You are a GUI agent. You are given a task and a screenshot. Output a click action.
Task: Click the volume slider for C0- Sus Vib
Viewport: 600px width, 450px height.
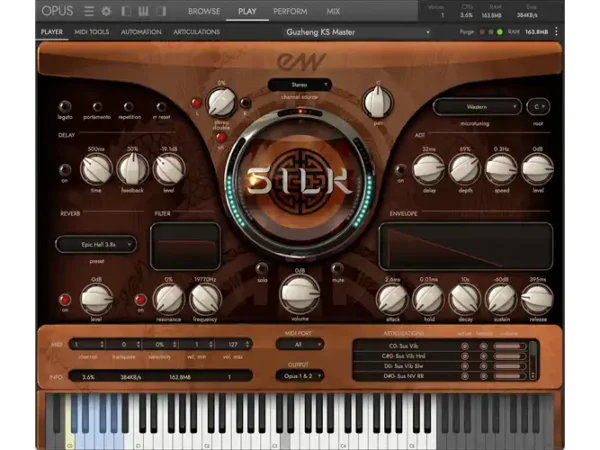(x=509, y=346)
